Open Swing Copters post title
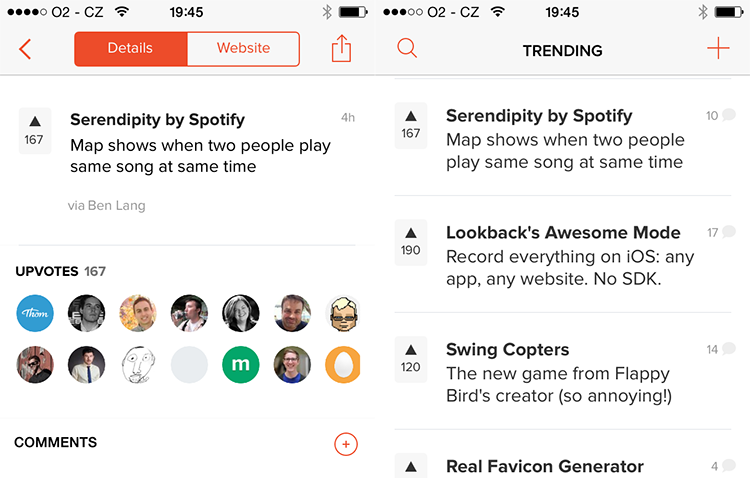 click(507, 350)
